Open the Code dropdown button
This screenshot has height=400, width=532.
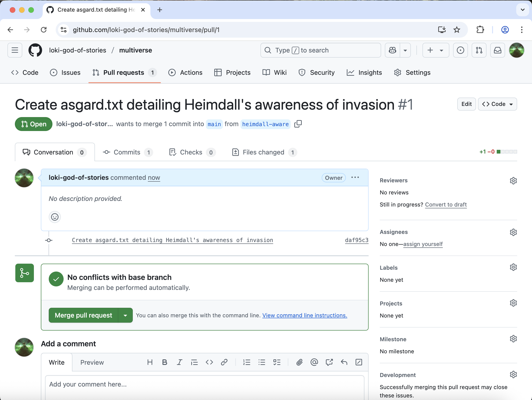497,104
